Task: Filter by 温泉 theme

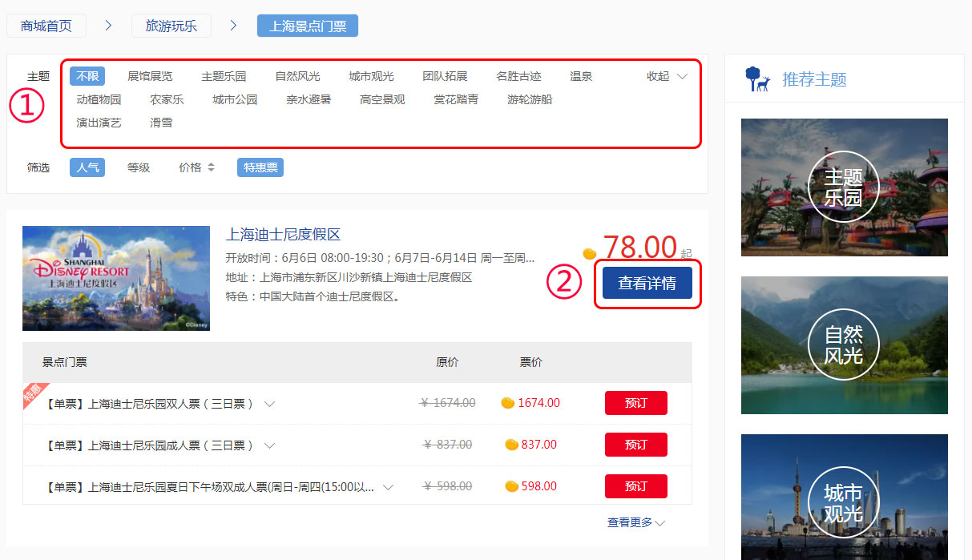Action: pos(581,76)
